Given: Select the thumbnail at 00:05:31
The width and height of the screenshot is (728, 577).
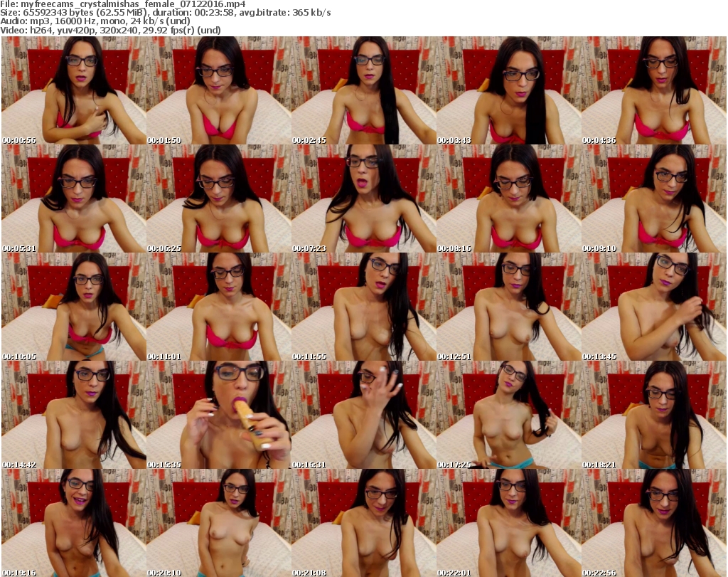Looking at the screenshot, I should 74,198.
